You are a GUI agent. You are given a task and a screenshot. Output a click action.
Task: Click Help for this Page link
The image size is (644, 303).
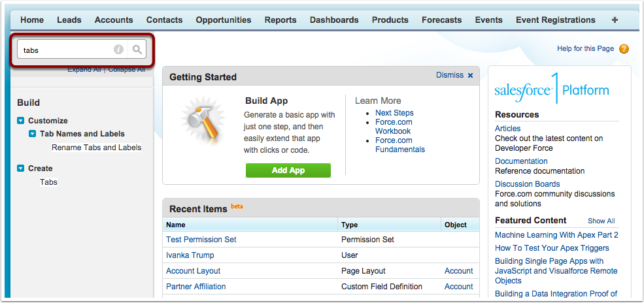click(585, 49)
